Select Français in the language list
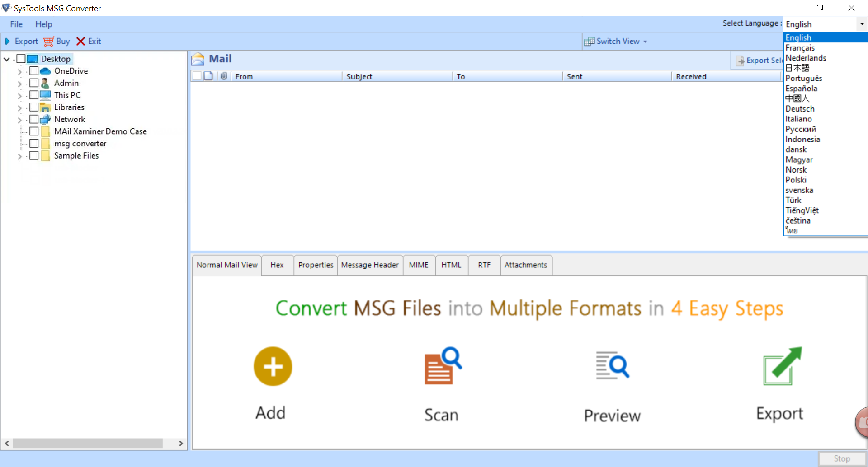The height and width of the screenshot is (467, 868). (826, 48)
